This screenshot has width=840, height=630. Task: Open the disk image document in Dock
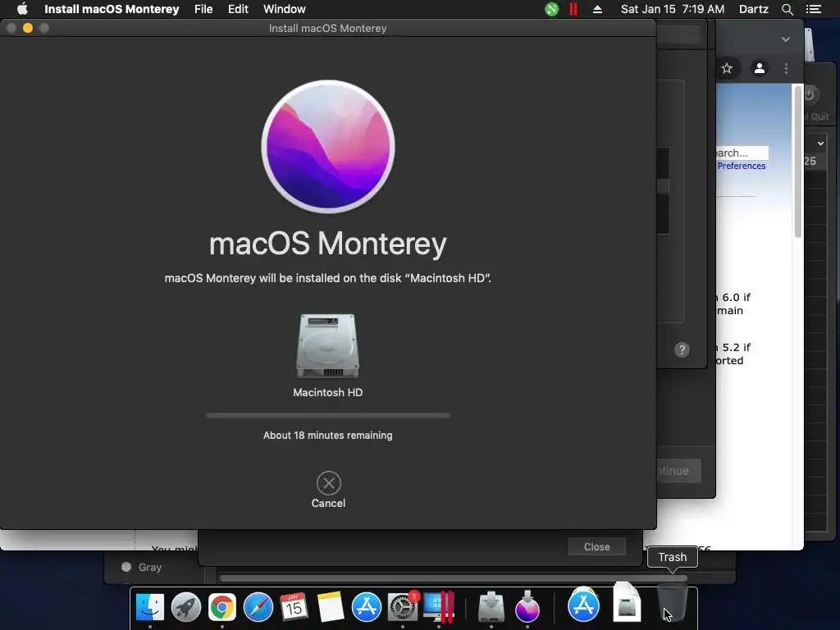pyautogui.click(x=627, y=603)
